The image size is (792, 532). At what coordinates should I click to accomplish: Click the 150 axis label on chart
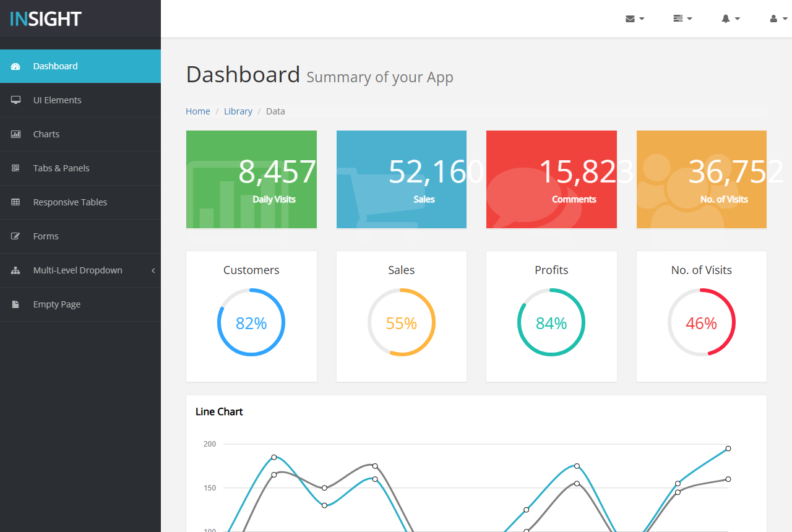(209, 488)
